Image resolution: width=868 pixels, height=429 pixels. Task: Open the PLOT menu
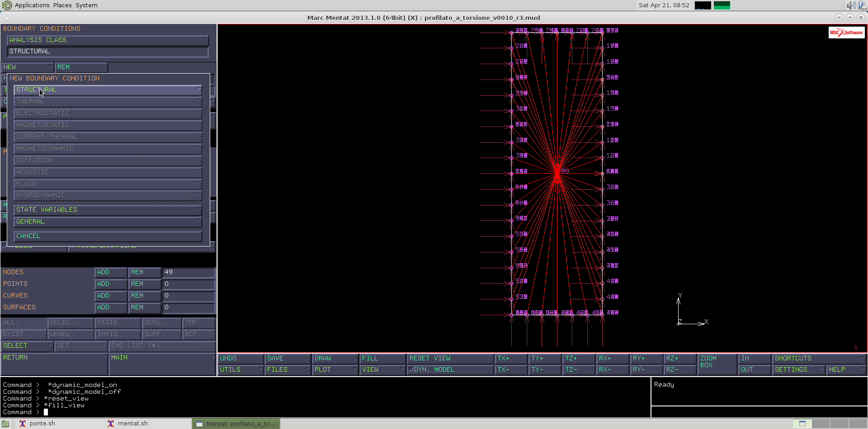pyautogui.click(x=335, y=370)
